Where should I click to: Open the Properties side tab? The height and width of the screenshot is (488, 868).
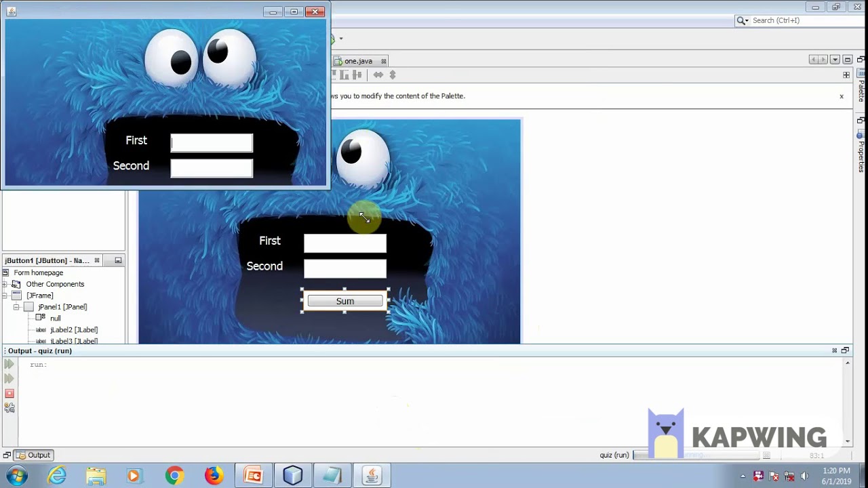(x=861, y=150)
